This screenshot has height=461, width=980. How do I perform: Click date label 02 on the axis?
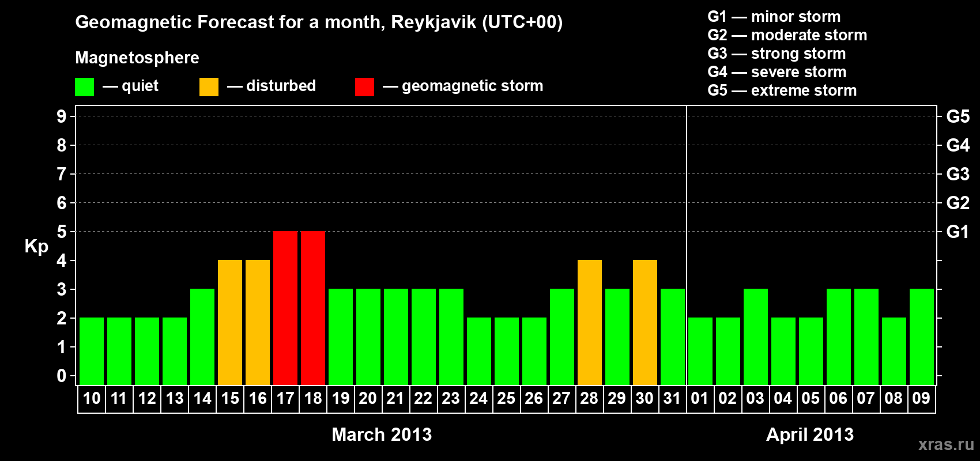pos(728,398)
